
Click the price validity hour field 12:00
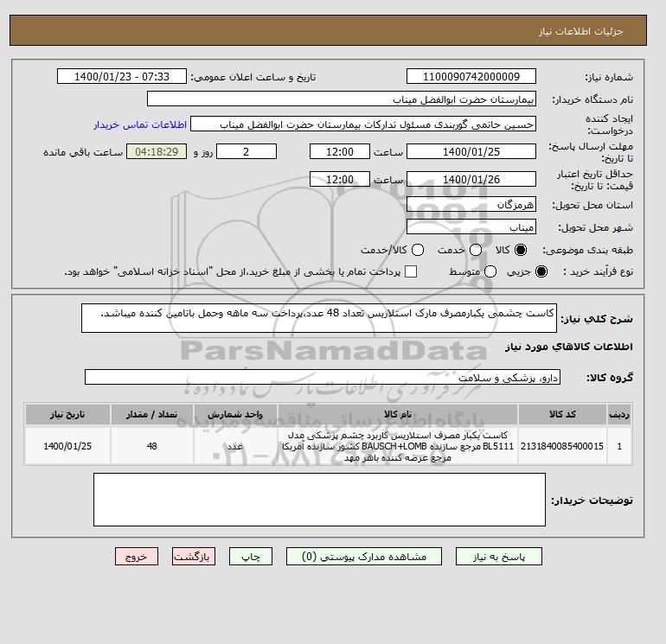click(340, 179)
